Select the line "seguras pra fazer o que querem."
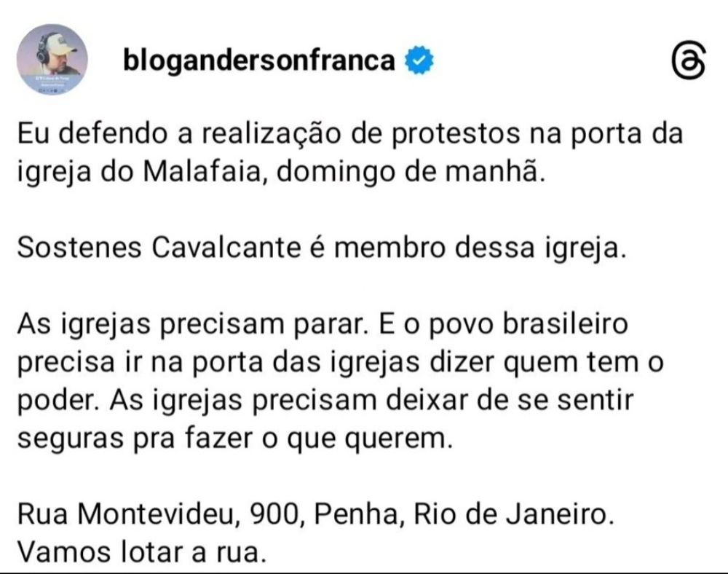 (235, 439)
